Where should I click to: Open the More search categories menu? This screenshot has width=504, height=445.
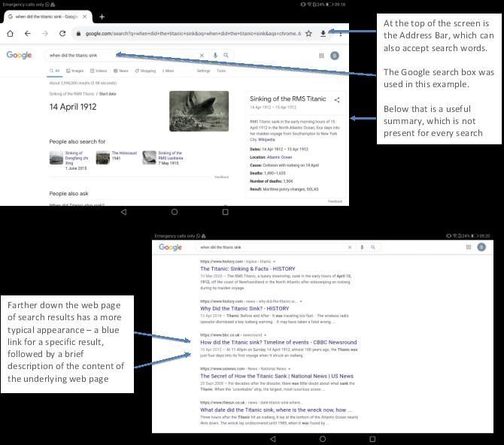pos(168,71)
